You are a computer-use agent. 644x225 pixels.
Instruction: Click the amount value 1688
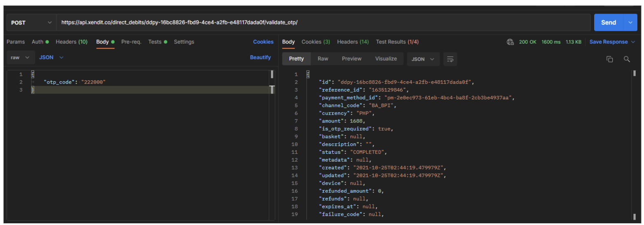(x=356, y=121)
